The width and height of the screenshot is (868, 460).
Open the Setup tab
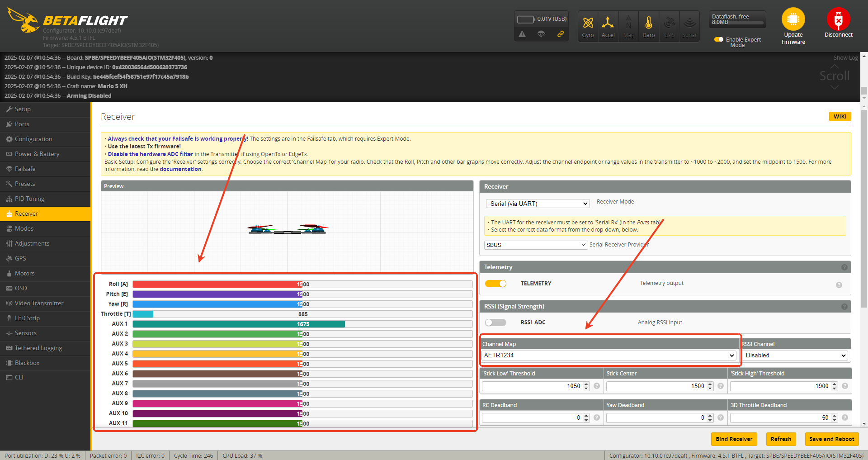click(45, 109)
